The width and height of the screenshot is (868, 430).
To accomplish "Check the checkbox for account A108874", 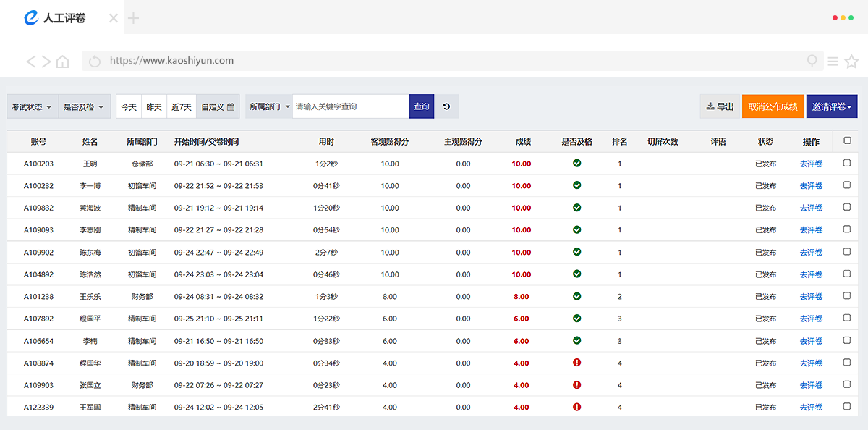I will 847,363.
